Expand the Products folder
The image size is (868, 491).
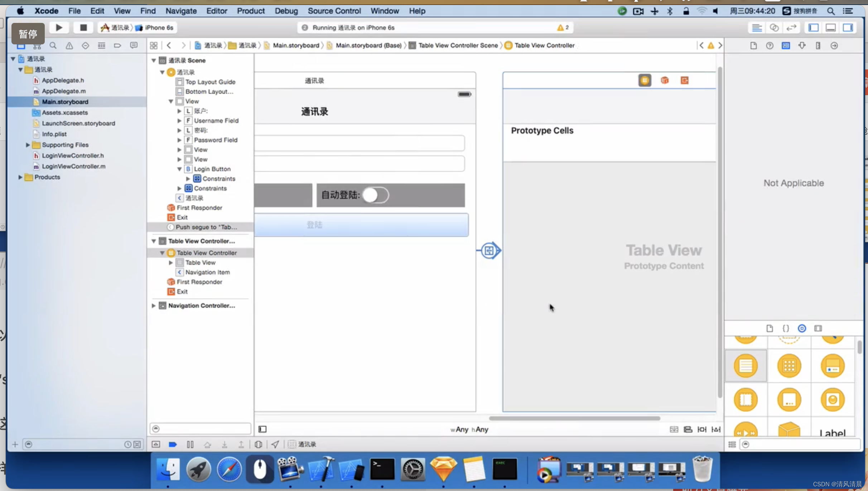pos(20,177)
